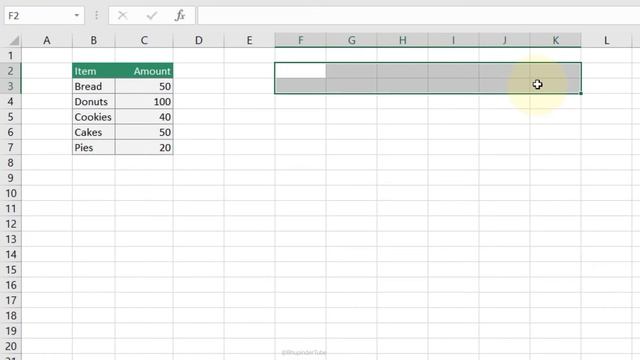640x360 pixels.
Task: Select the 'Cakes' cell
Action: (94, 132)
